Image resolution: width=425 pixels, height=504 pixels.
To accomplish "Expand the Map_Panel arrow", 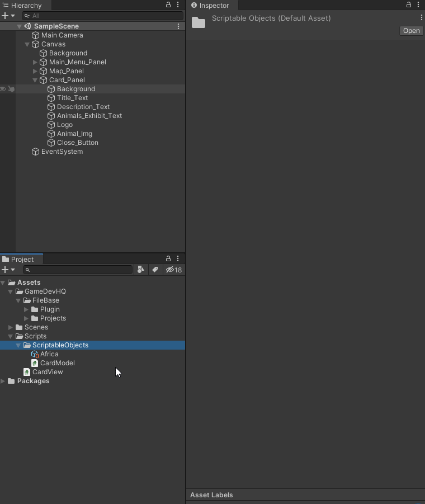I will pyautogui.click(x=35, y=71).
